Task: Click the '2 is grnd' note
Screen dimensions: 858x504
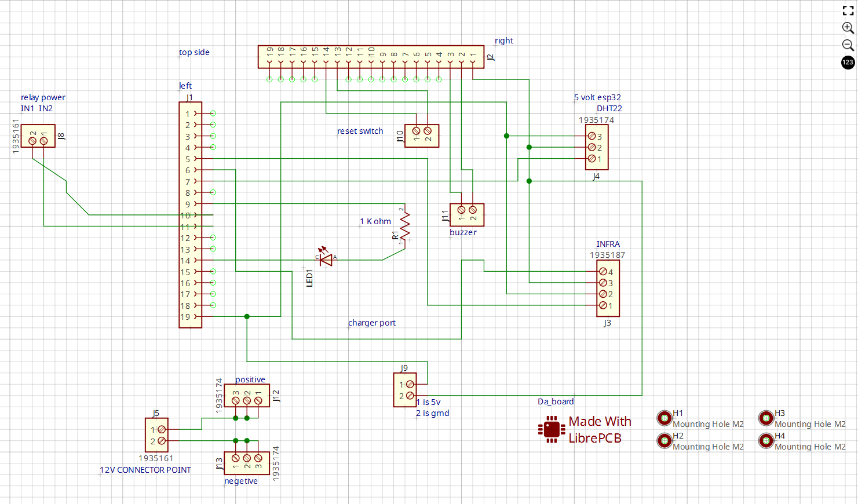Action: click(x=432, y=413)
